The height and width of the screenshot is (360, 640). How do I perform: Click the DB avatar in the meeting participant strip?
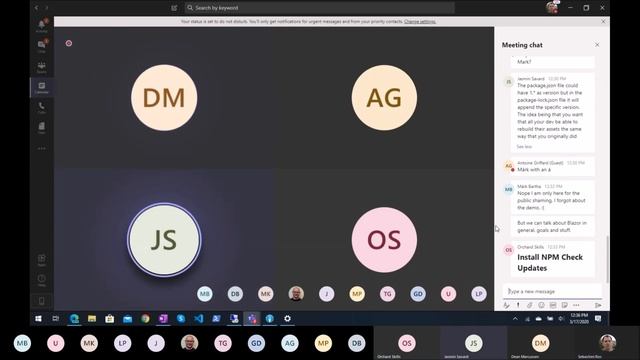[x=235, y=294]
